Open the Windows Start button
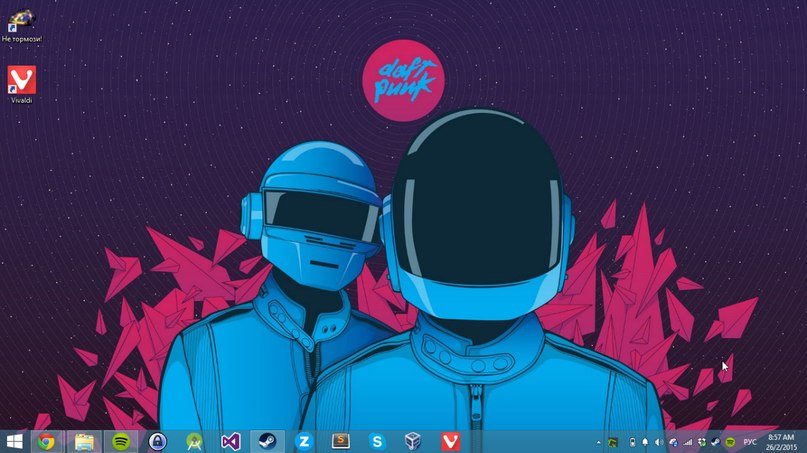This screenshot has width=807, height=453. click(14, 442)
